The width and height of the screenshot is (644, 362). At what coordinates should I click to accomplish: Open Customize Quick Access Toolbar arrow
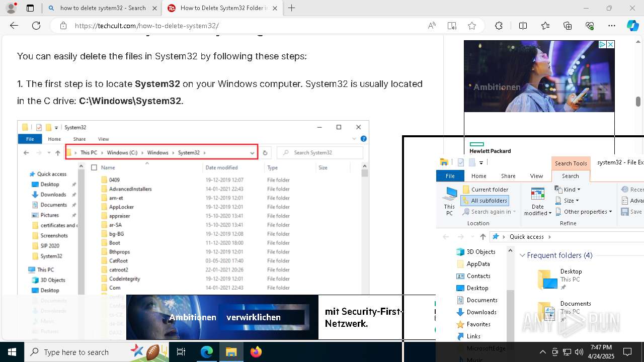pos(481,162)
